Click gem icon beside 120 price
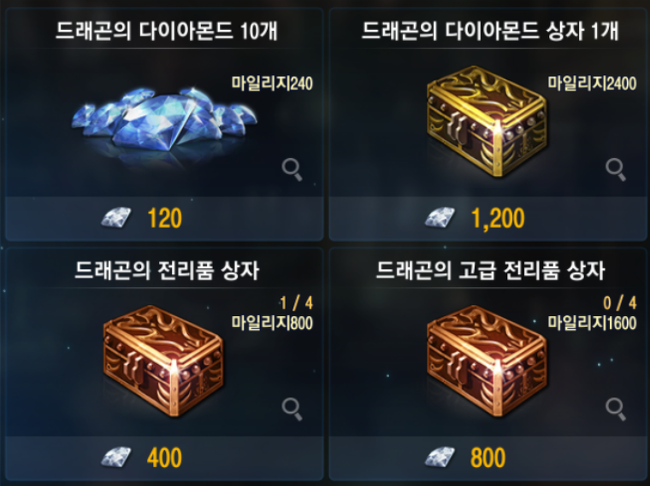 click(116, 218)
